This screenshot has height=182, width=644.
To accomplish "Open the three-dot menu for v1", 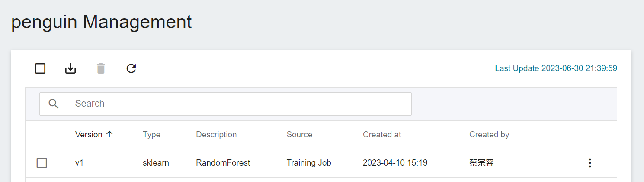I will tap(590, 163).
